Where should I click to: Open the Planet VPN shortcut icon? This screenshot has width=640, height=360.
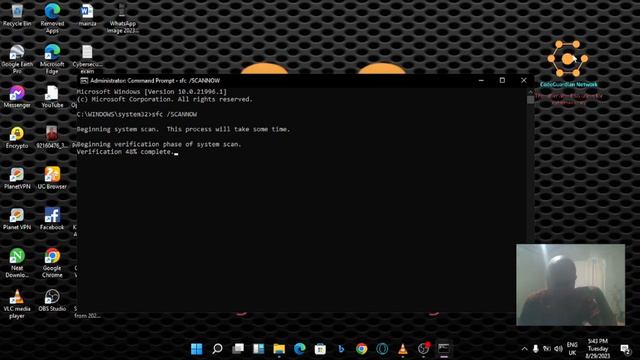tap(17, 219)
